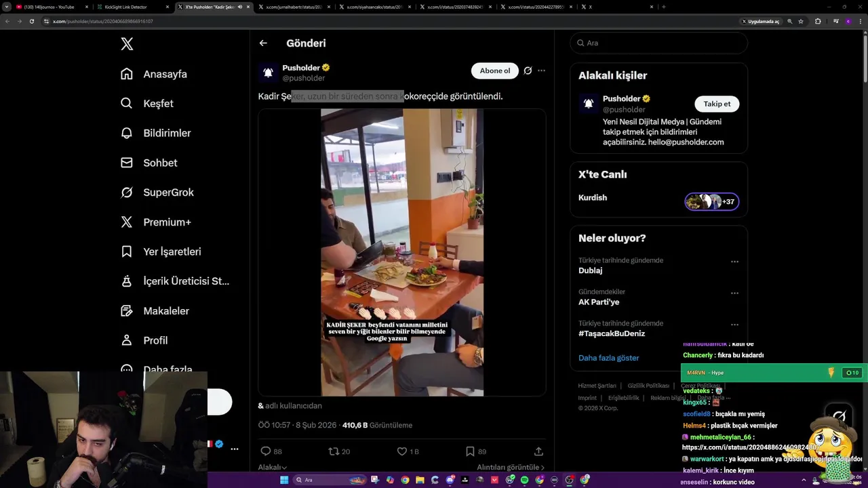Click the browser address bar
The height and width of the screenshot is (488, 868).
click(393, 21)
